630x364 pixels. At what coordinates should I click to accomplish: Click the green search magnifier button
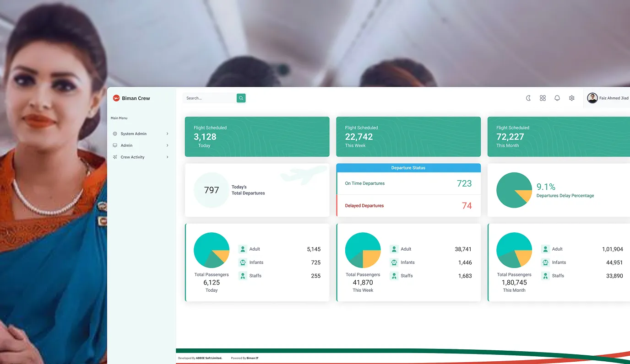click(241, 98)
